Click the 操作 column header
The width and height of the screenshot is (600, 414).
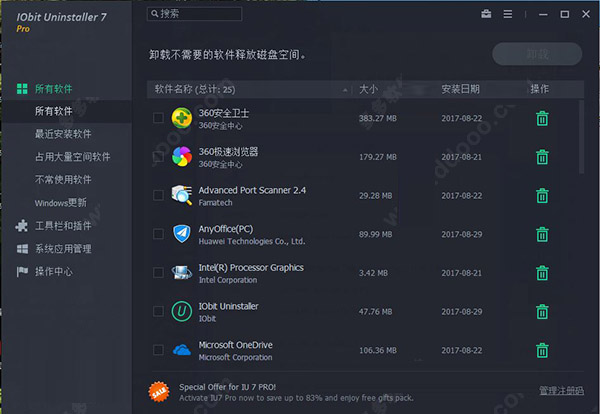[540, 89]
